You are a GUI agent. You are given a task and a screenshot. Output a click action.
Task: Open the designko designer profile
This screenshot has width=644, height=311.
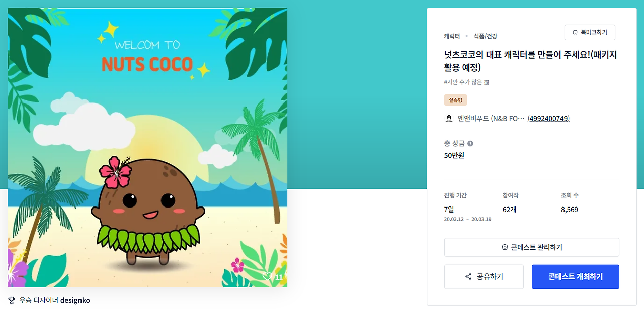[75, 300]
